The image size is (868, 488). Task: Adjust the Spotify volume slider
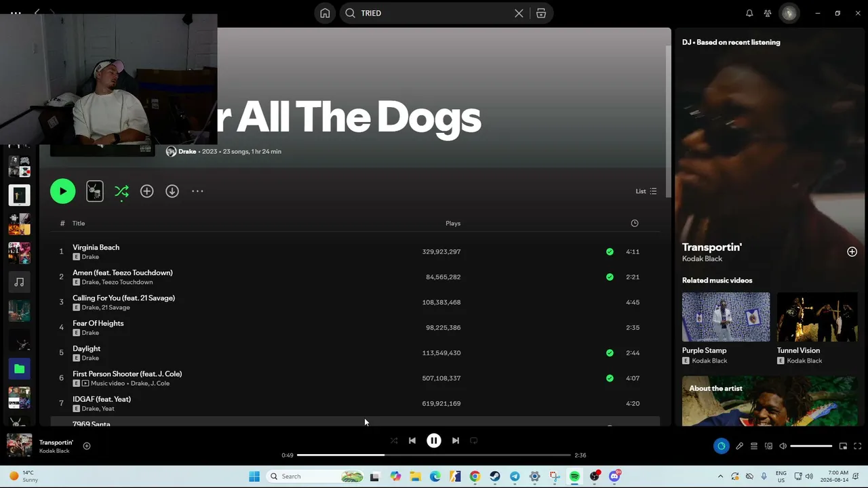coord(811,446)
